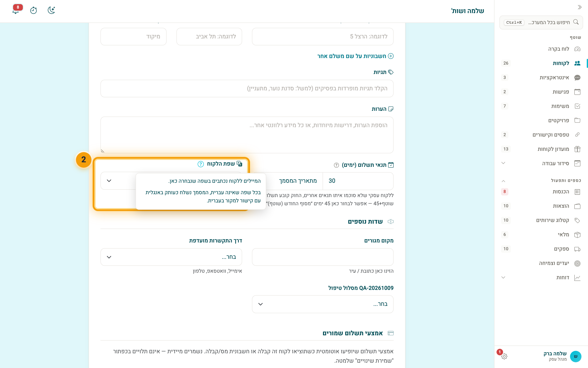Click the הערה notes text area

(247, 135)
